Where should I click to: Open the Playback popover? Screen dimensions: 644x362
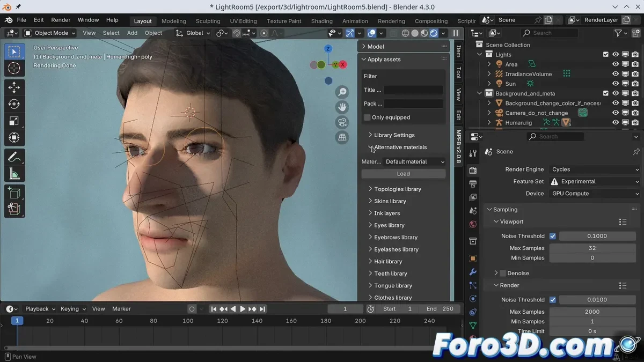click(40, 309)
